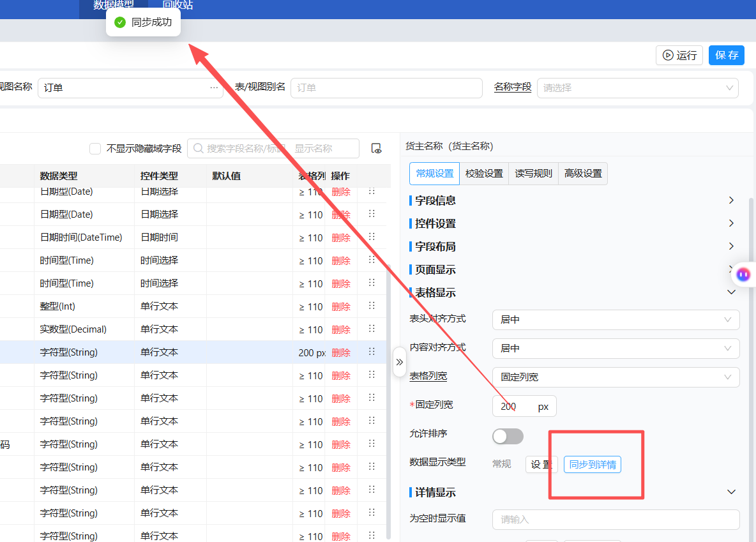Click 删除 on the 实数型(Decimal) row

click(341, 329)
